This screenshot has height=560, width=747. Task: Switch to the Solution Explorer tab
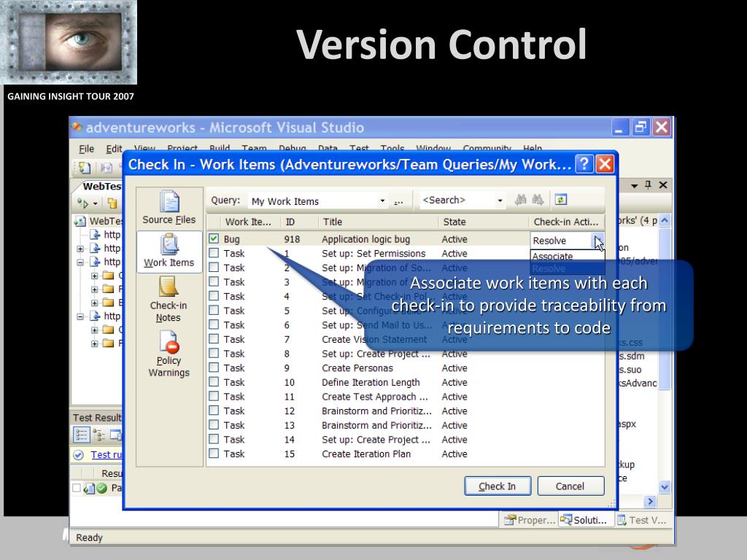pyautogui.click(x=584, y=520)
